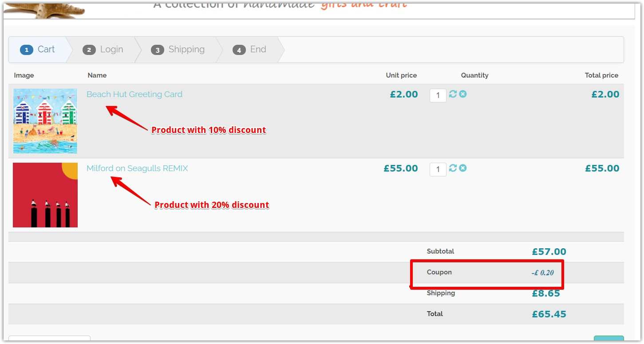Click the £8.65 shipping cost

[546, 293]
